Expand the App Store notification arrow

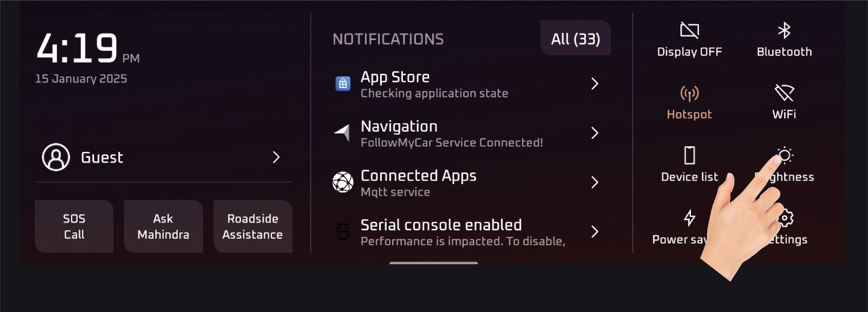point(594,84)
